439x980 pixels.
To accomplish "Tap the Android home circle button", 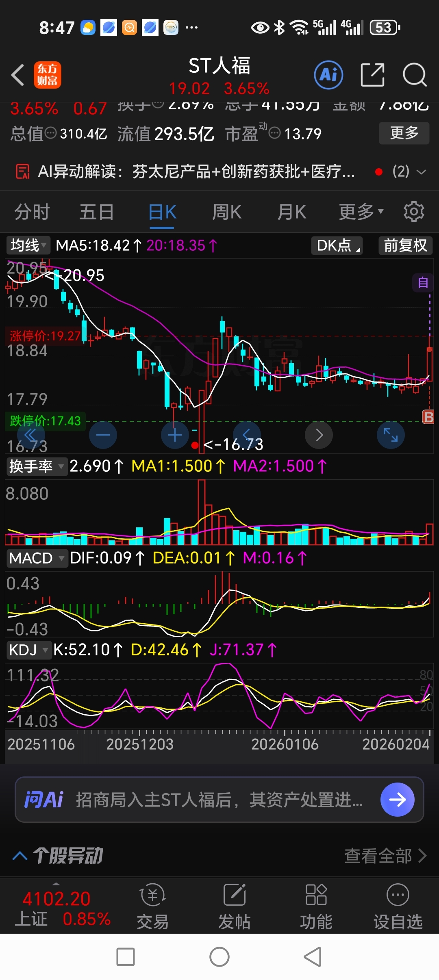I will [x=219, y=957].
